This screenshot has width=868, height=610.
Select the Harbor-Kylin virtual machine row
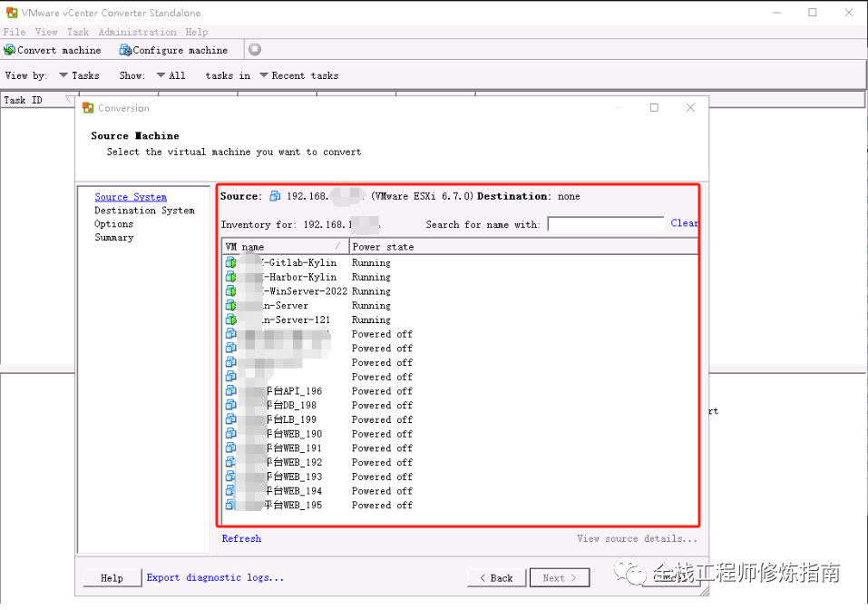tap(460, 277)
